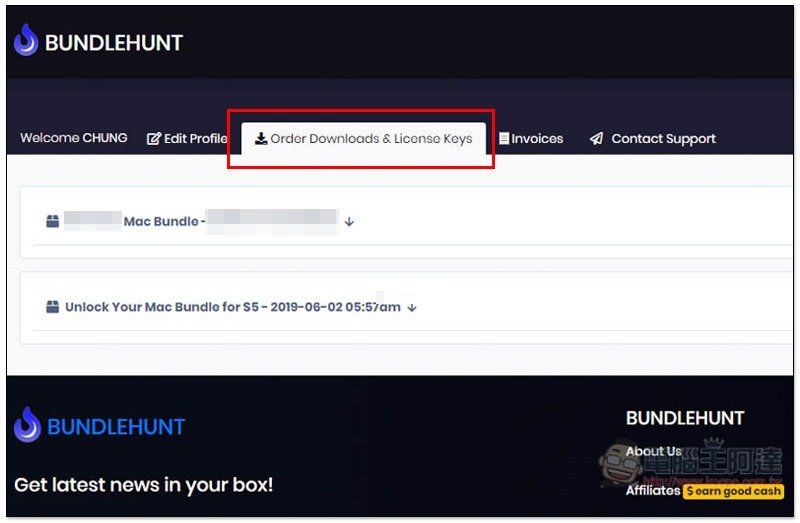This screenshot has width=800, height=523.
Task: Click the download icon on Order Downloads tab
Action: [261, 138]
